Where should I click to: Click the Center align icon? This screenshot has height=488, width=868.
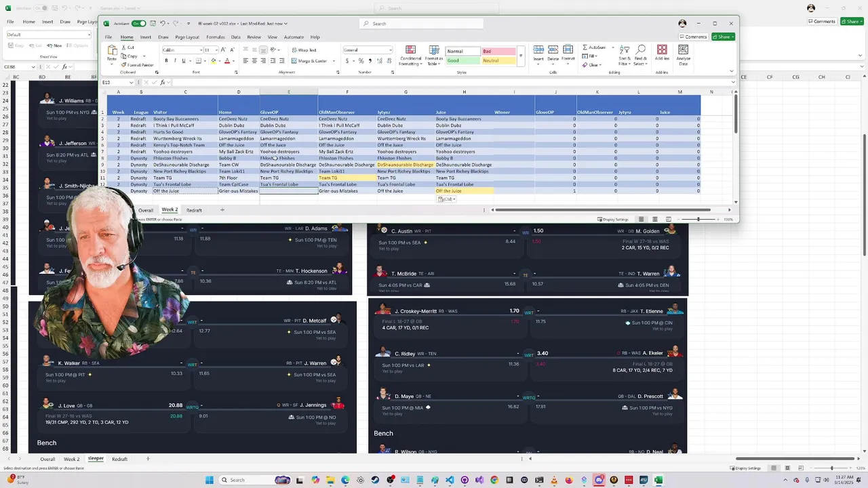tap(254, 60)
